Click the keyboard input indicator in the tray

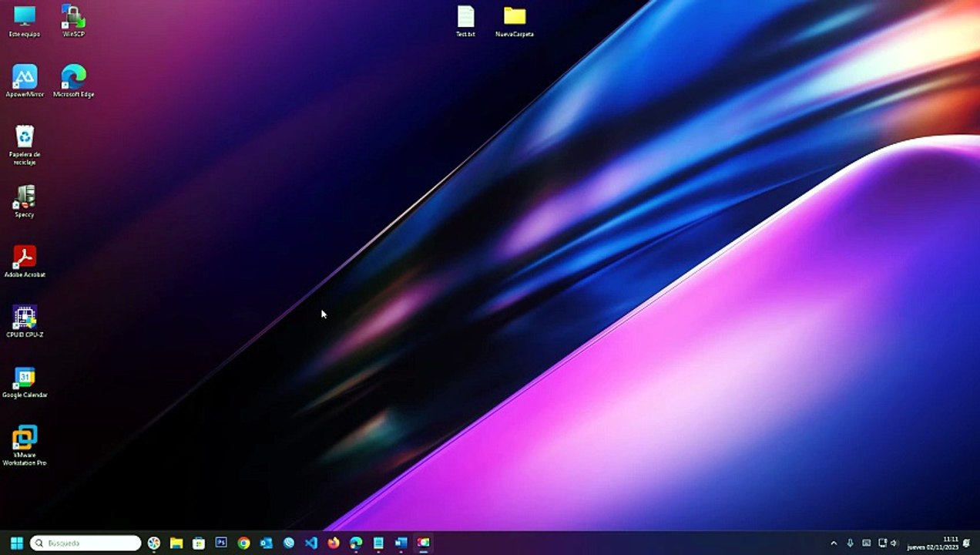click(x=867, y=543)
